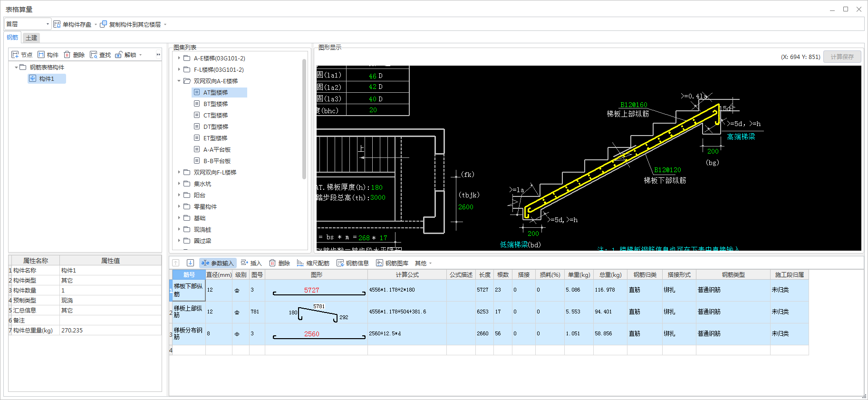Open the 查找 (find) tool

(94, 55)
